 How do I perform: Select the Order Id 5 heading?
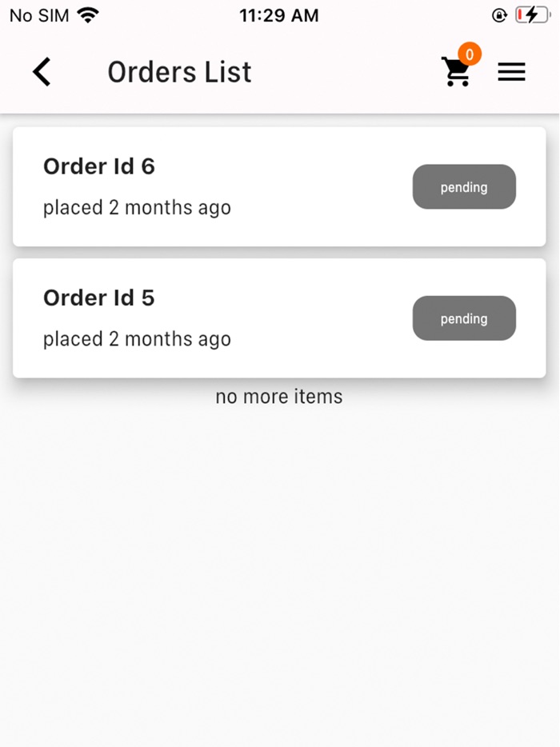98,298
